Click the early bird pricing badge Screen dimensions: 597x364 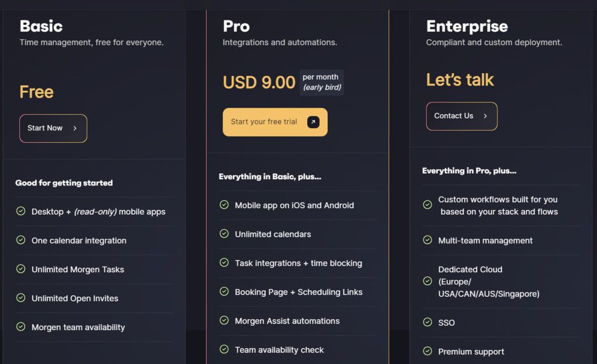click(321, 83)
